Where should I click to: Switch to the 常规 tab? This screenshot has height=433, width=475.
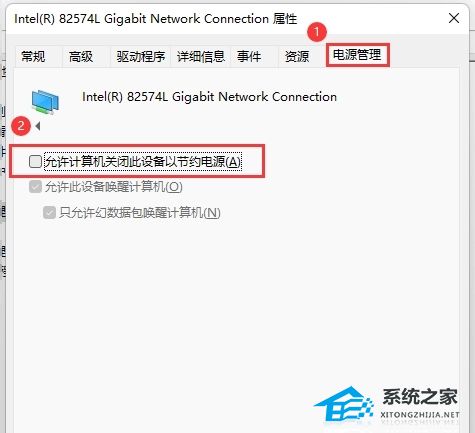[x=33, y=56]
